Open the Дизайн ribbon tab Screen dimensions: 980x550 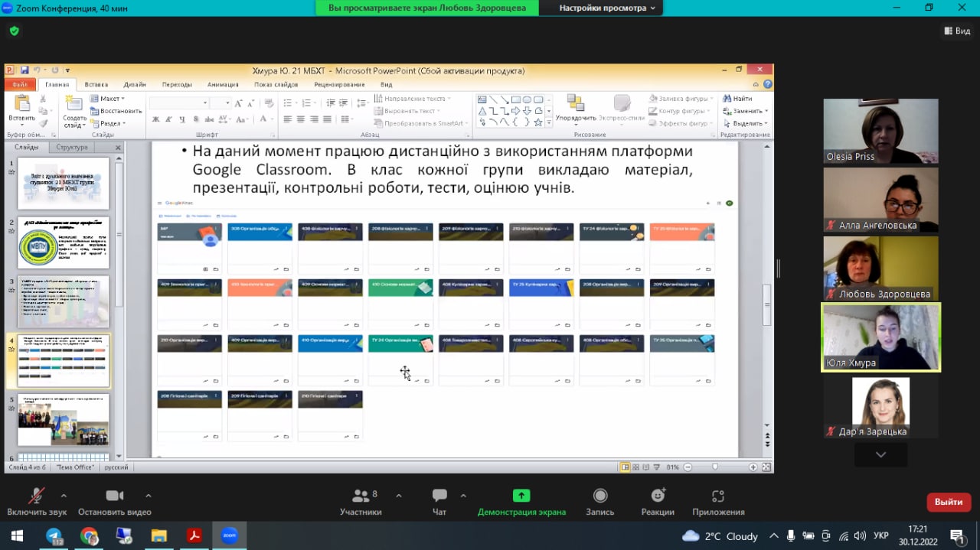pyautogui.click(x=135, y=85)
